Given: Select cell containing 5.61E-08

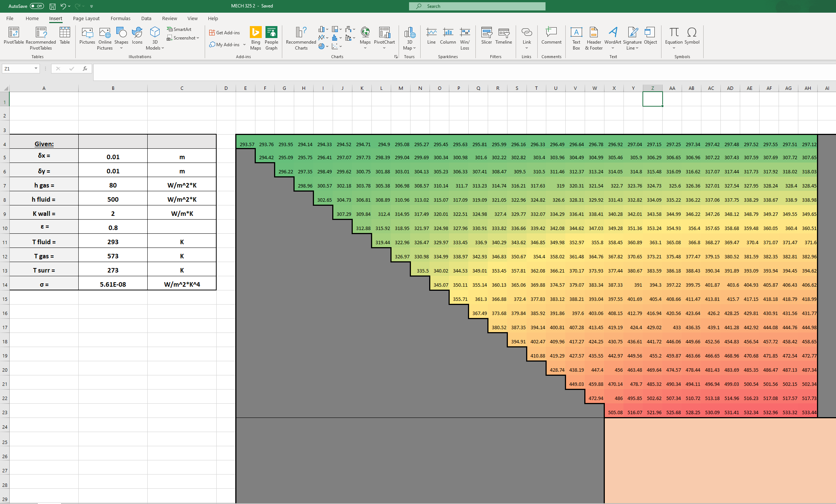Looking at the screenshot, I should tap(113, 283).
